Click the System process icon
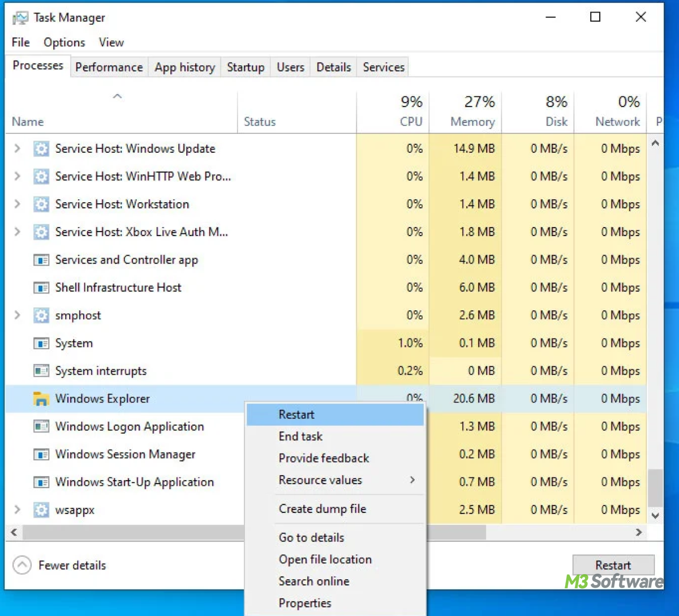Viewport: 679px width, 616px height. 41,343
